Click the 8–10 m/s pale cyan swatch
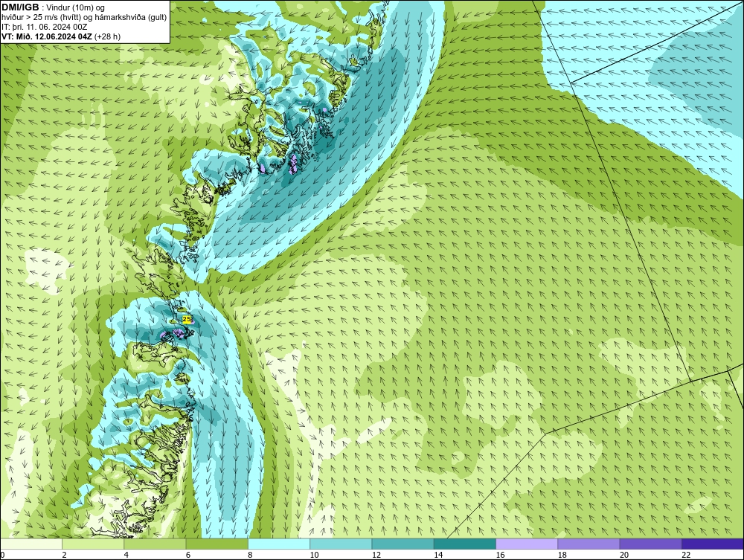The height and width of the screenshot is (560, 744). pyautogui.click(x=279, y=544)
